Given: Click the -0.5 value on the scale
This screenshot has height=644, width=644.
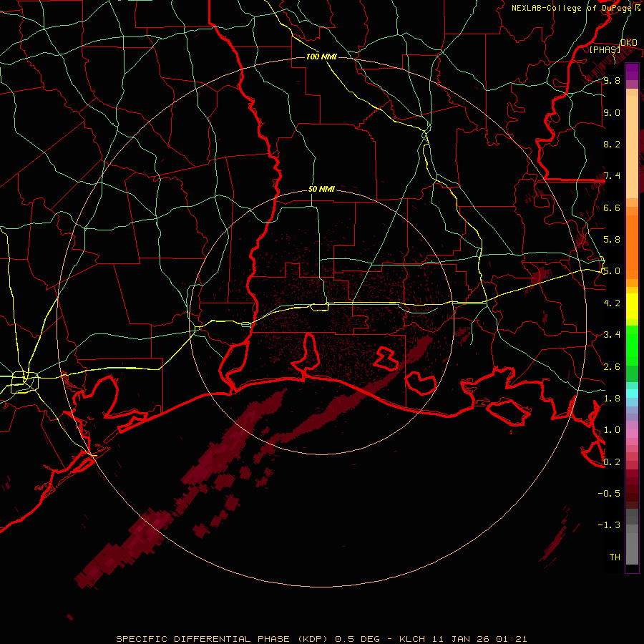Looking at the screenshot, I should pyautogui.click(x=609, y=493).
